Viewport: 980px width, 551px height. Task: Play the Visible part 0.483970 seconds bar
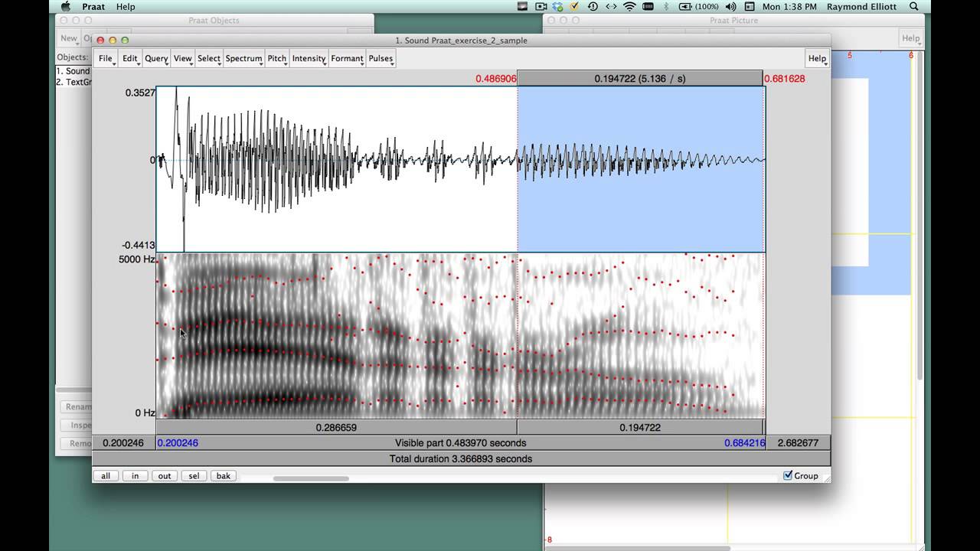click(x=460, y=442)
